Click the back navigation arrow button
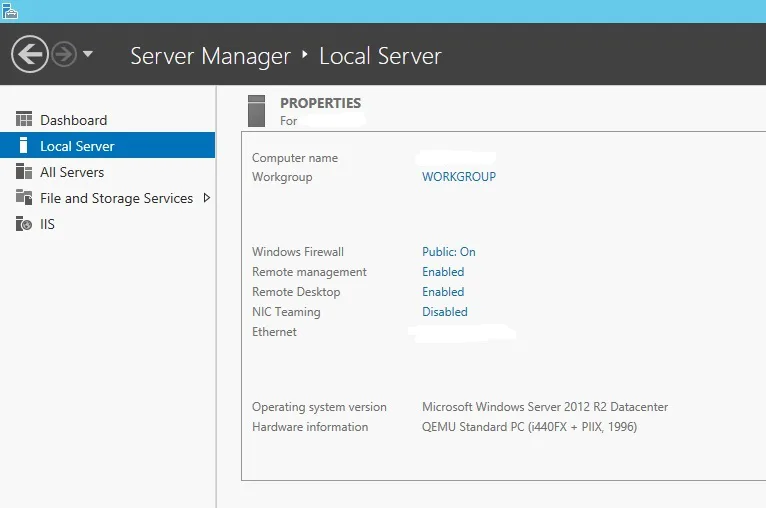Image resolution: width=766 pixels, height=508 pixels. pyautogui.click(x=30, y=54)
